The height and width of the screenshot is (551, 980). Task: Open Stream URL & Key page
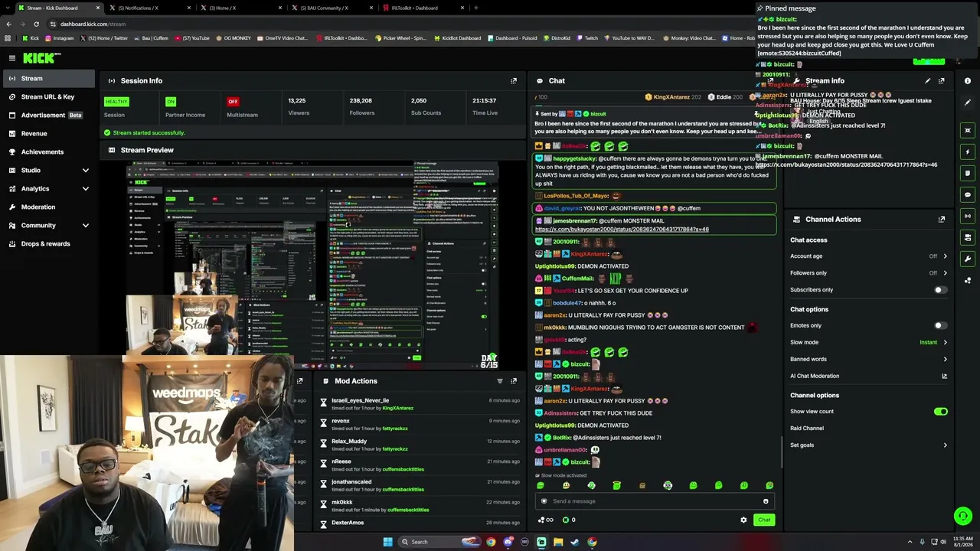[x=49, y=96]
